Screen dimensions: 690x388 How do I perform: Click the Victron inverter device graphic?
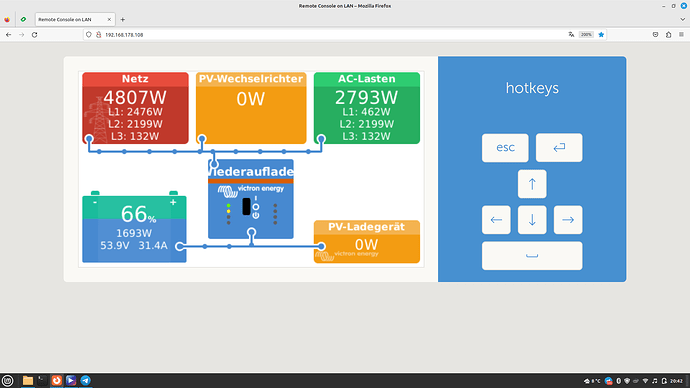(x=251, y=199)
